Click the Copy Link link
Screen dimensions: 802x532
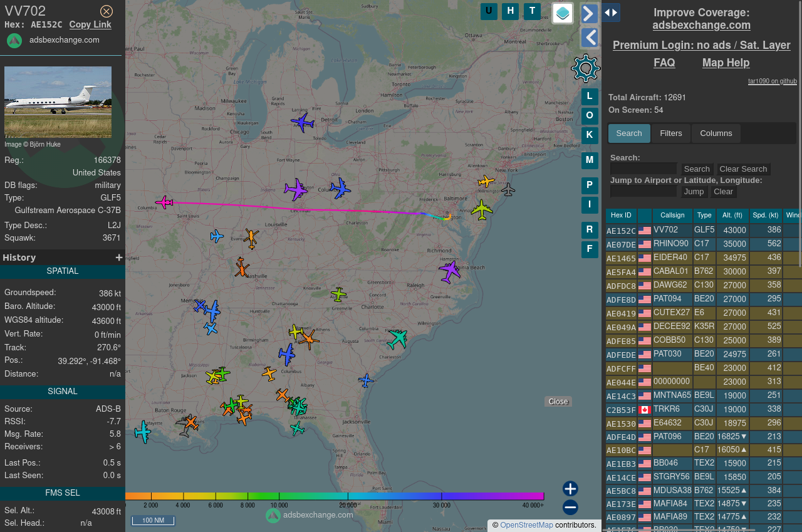pyautogui.click(x=90, y=24)
